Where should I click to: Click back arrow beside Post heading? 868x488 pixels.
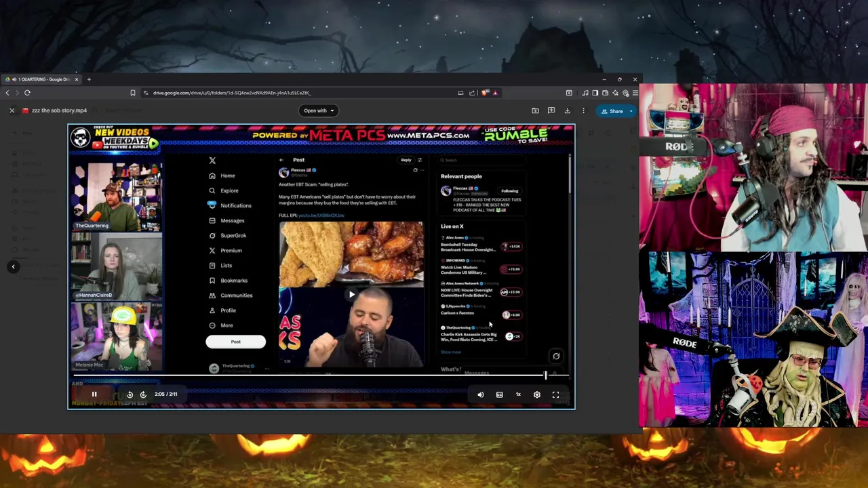pos(281,160)
